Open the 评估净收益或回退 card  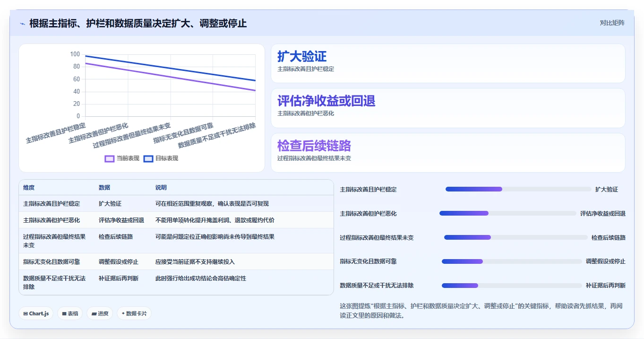click(x=447, y=108)
